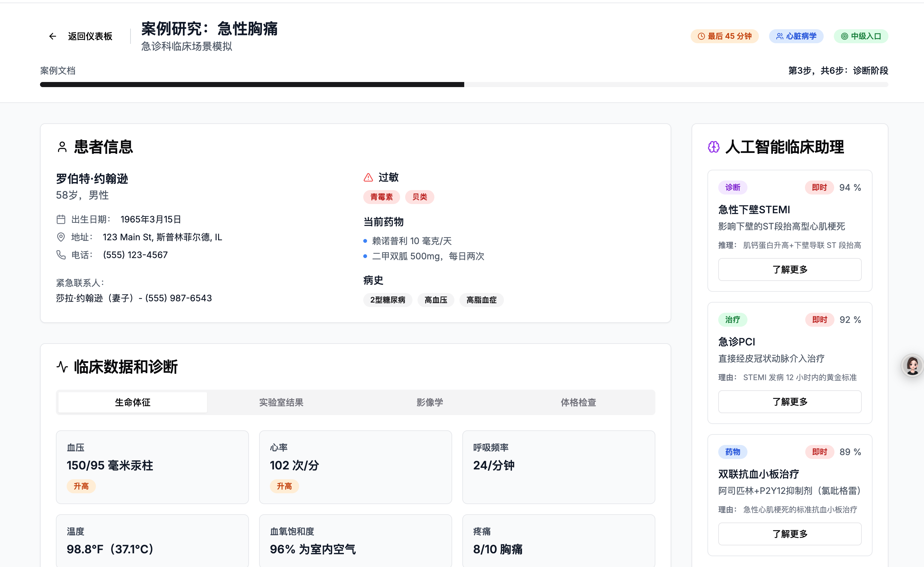Click the 青霉素 allergy tag
The width and height of the screenshot is (924, 567).
(381, 197)
